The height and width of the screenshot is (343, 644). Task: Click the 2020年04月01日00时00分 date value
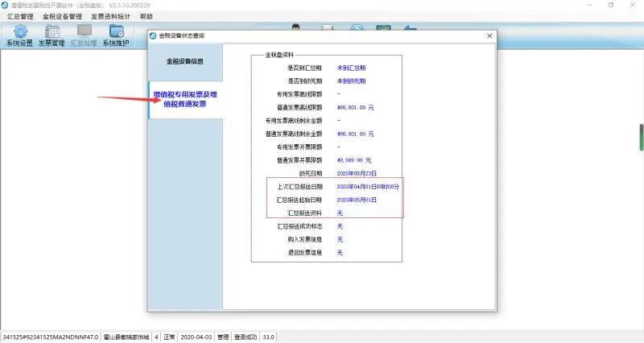tap(368, 187)
